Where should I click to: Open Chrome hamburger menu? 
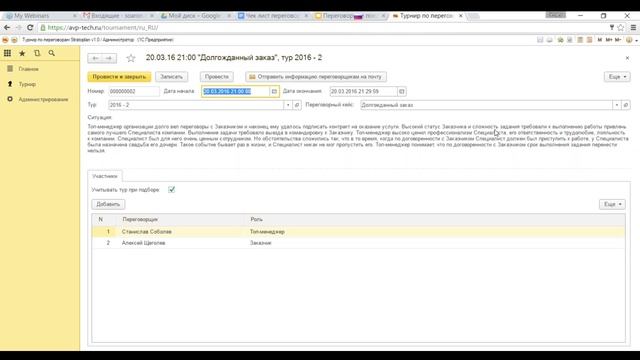pyautogui.click(x=633, y=27)
